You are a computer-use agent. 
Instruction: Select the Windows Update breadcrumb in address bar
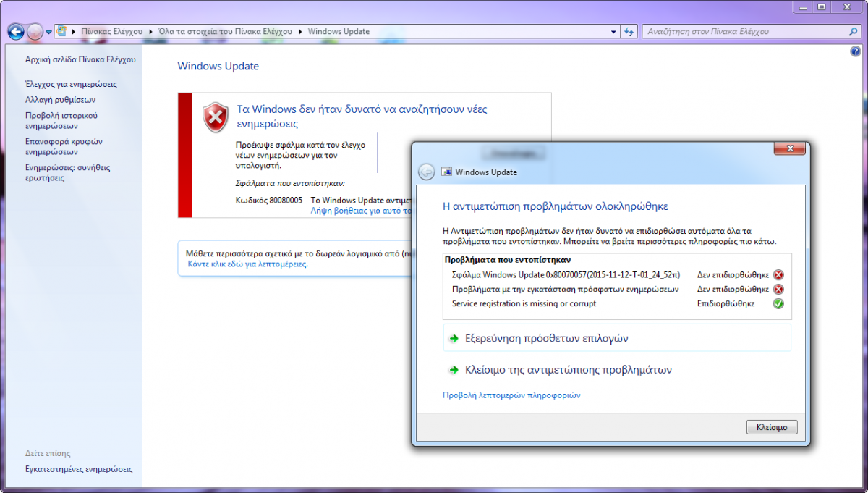(x=339, y=32)
